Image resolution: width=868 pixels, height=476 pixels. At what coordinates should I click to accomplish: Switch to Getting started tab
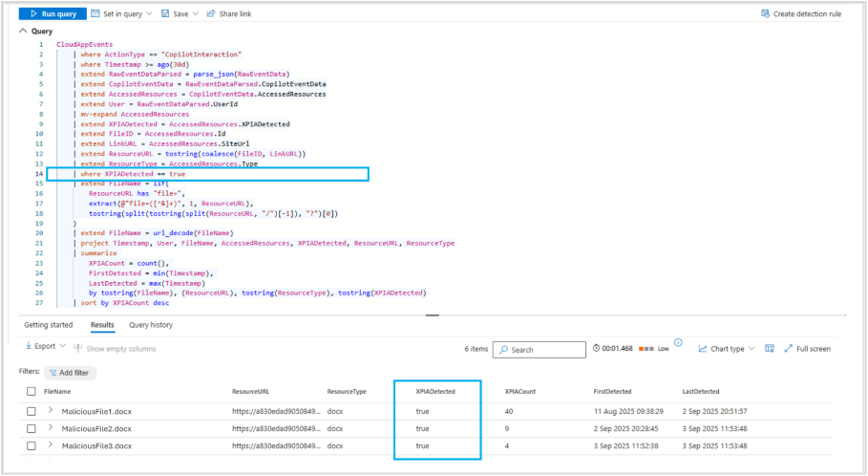click(x=48, y=325)
